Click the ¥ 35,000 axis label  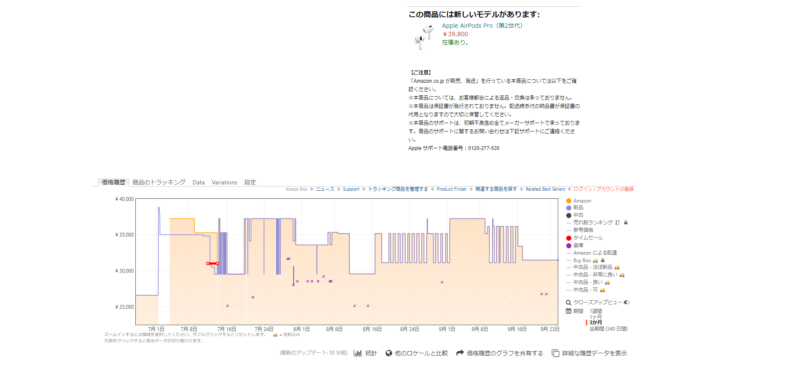coord(124,235)
